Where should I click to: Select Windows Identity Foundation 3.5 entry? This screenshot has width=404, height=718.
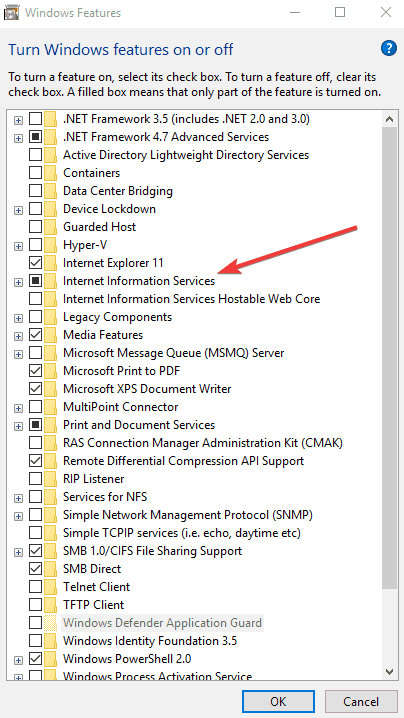pyautogui.click(x=150, y=641)
